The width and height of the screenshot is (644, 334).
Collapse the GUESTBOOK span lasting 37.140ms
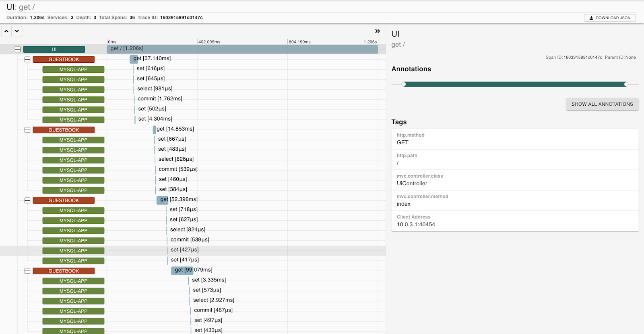pos(27,59)
